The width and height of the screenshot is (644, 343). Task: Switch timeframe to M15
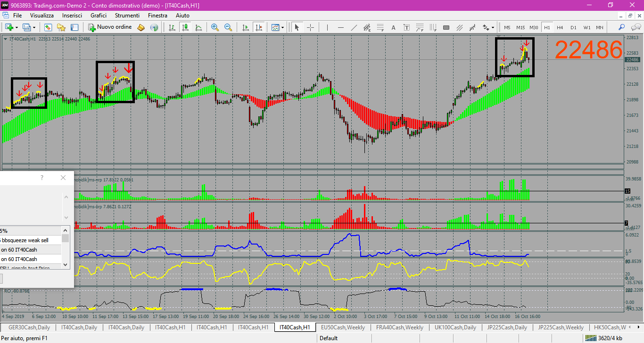coord(520,27)
